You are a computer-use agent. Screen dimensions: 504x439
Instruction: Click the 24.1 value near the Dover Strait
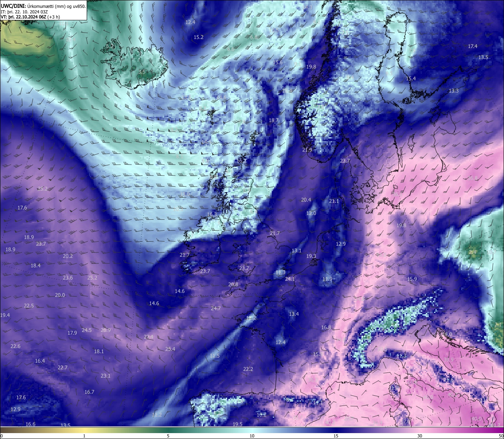[290, 279]
